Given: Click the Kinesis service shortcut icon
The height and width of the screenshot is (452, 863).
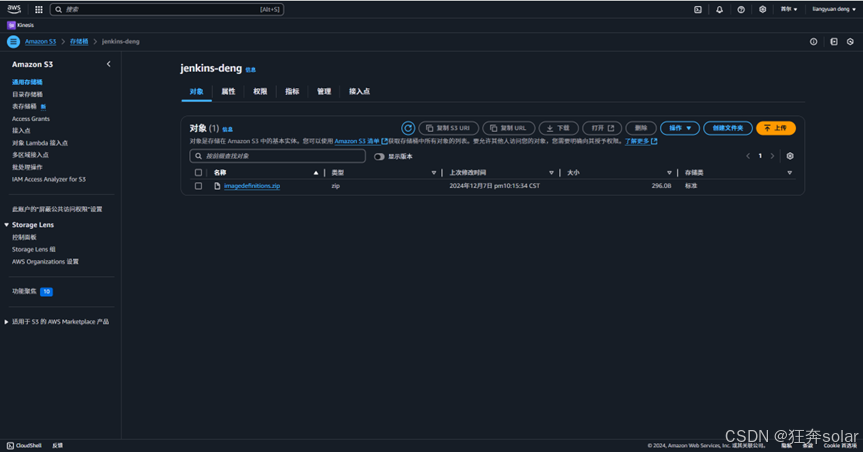Looking at the screenshot, I should pyautogui.click(x=11, y=25).
